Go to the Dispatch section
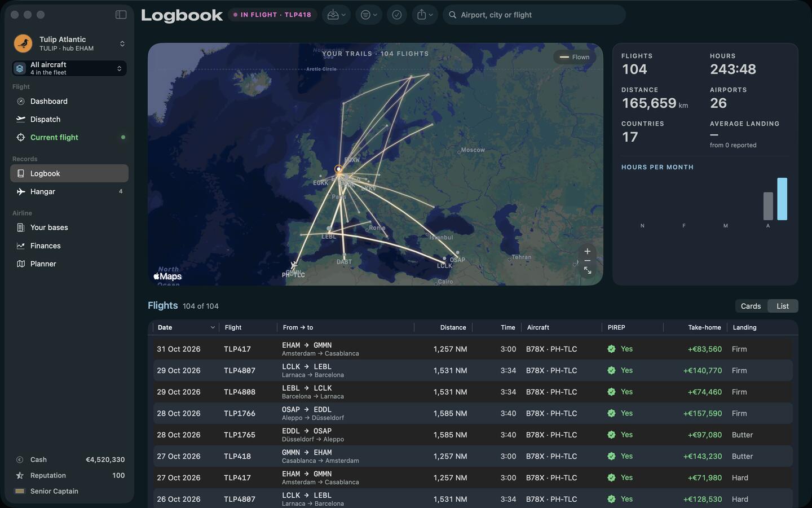 tap(69, 120)
